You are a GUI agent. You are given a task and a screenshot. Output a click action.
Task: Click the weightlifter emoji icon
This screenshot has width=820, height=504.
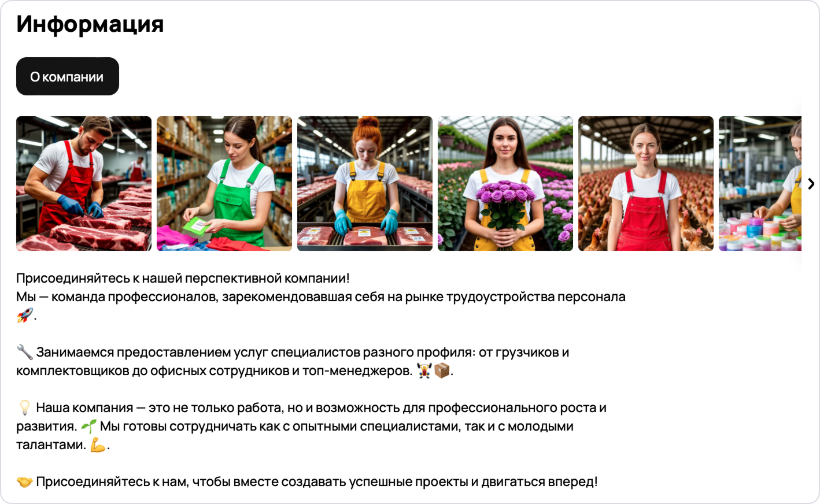click(x=424, y=370)
